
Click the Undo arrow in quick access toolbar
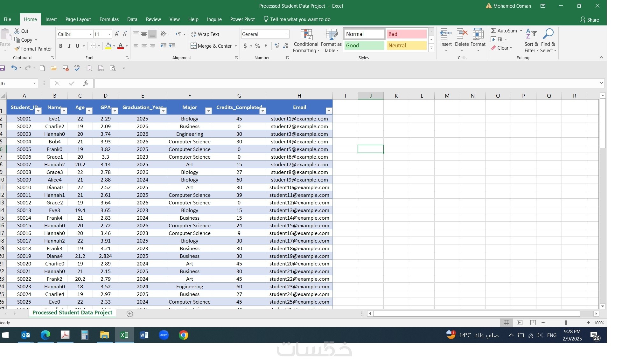click(14, 68)
